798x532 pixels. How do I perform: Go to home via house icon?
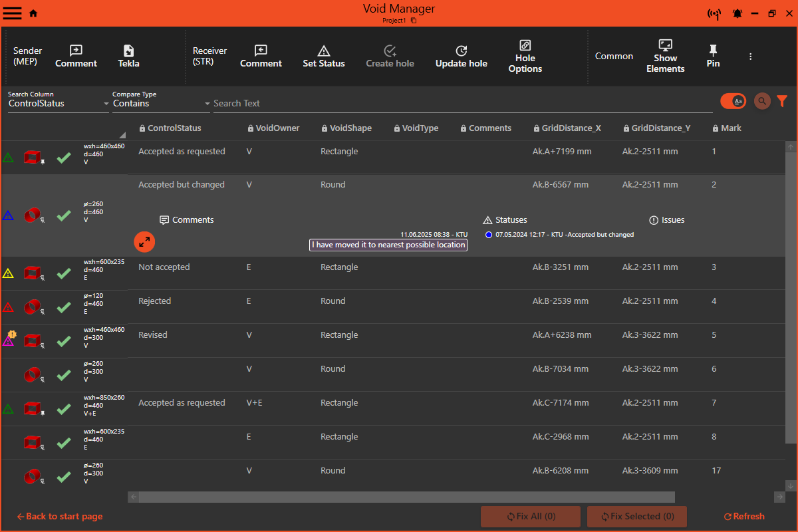[33, 13]
